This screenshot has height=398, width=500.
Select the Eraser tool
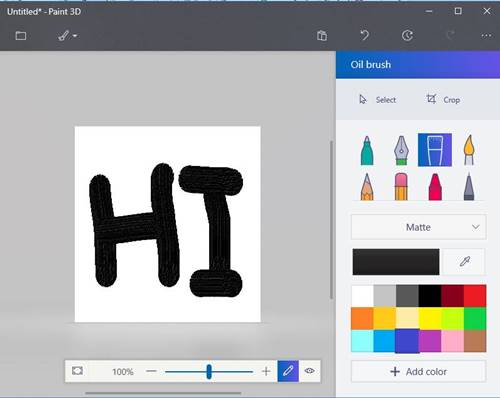coord(401,186)
